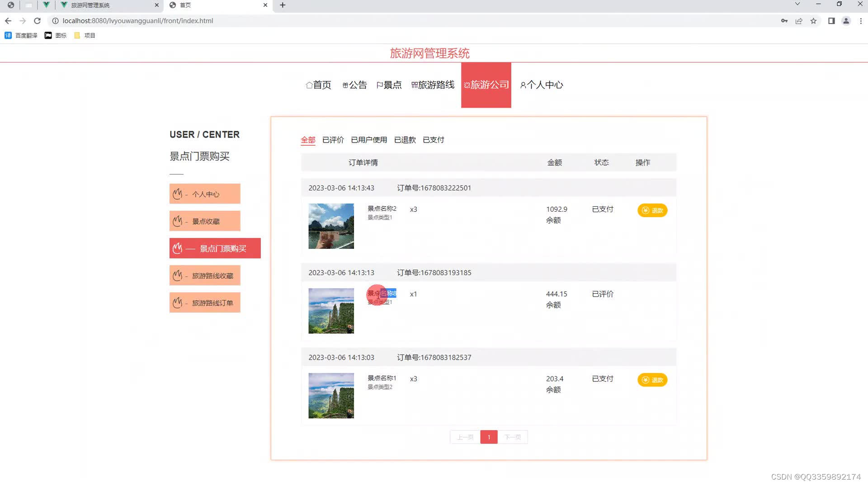Open 旅游路线收藏 in the sidebar
The image size is (868, 485).
(205, 276)
